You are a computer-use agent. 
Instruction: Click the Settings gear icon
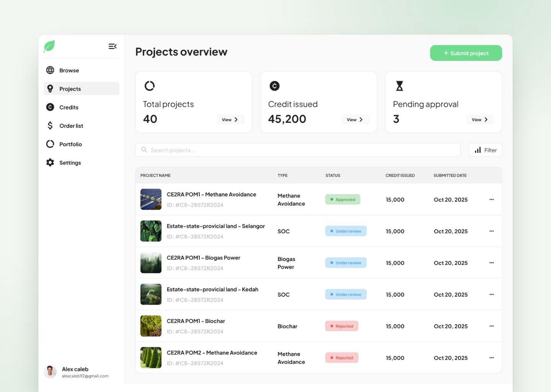50,162
